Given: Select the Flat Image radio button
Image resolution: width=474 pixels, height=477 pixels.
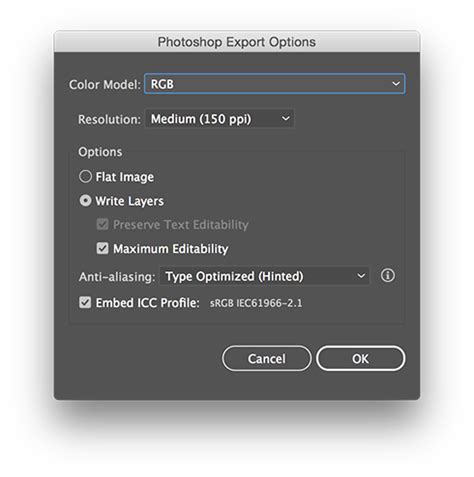Looking at the screenshot, I should coord(85,176).
